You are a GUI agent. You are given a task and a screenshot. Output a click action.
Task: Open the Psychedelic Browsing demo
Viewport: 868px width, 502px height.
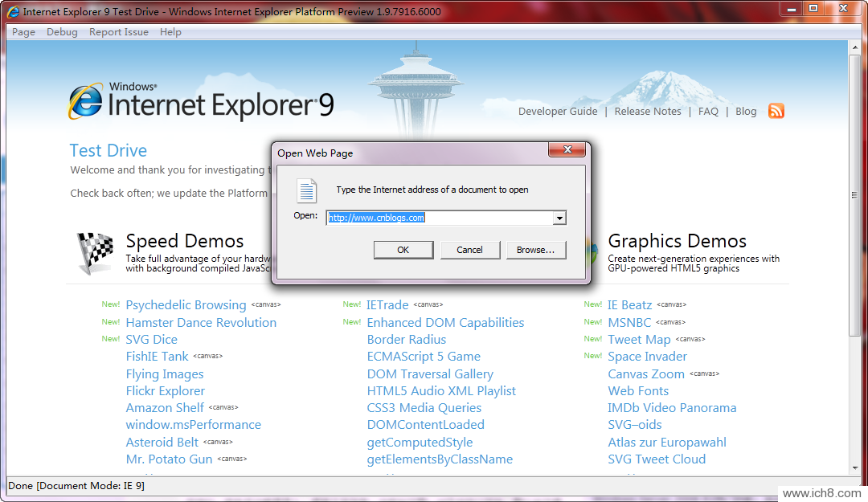(186, 305)
